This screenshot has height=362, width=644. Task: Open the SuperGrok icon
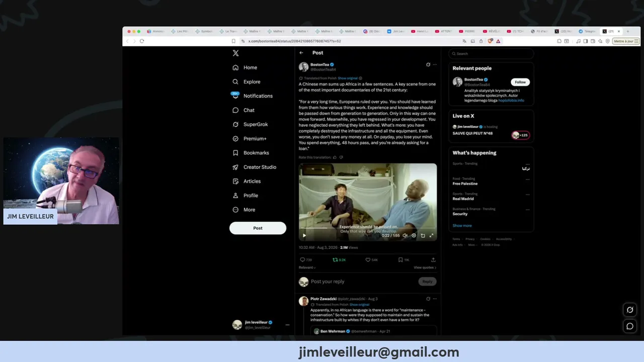click(235, 124)
